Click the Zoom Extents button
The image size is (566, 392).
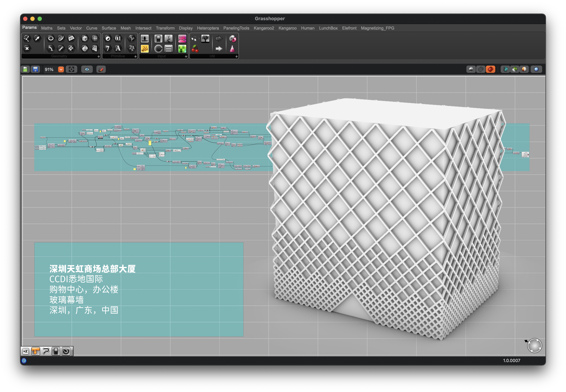pos(71,69)
